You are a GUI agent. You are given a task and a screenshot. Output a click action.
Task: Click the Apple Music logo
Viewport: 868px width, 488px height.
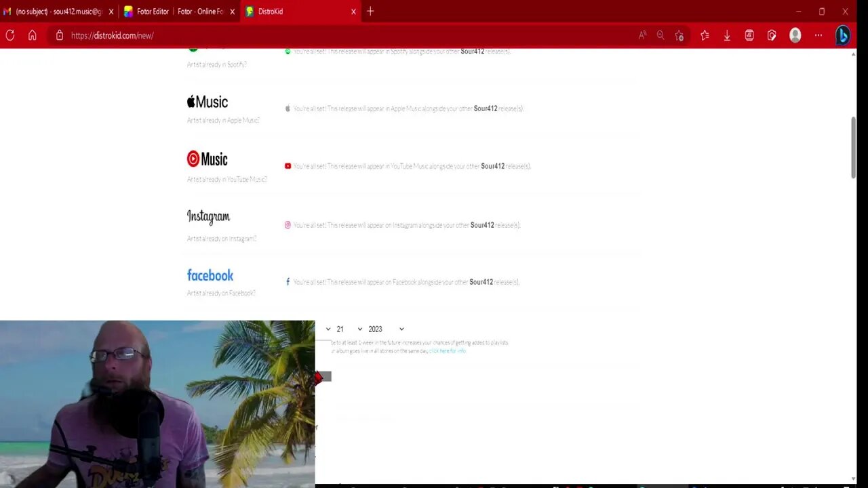tap(208, 102)
